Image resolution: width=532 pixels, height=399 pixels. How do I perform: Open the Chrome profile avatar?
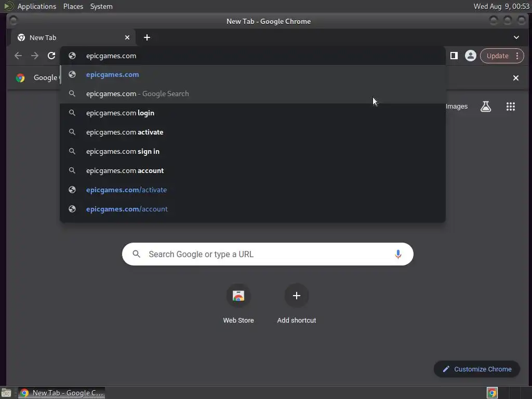coord(470,56)
